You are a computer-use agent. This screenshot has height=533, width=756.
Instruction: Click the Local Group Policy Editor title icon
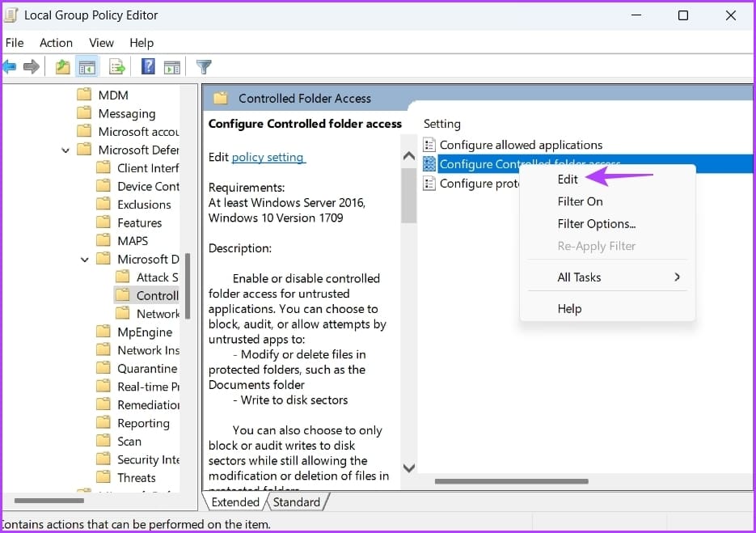click(11, 15)
